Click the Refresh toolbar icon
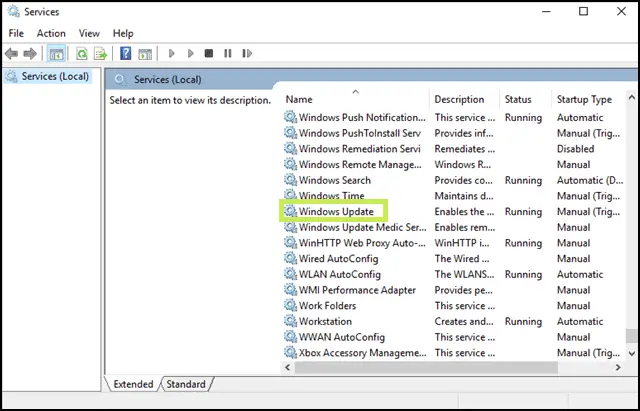Screen dimensions: 640x411 tap(82, 53)
